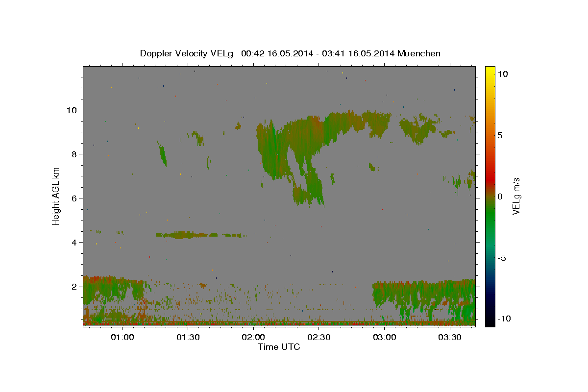Click the colorbar tick label '-10'
Image resolution: width=588 pixels, height=392 pixels.
point(504,318)
